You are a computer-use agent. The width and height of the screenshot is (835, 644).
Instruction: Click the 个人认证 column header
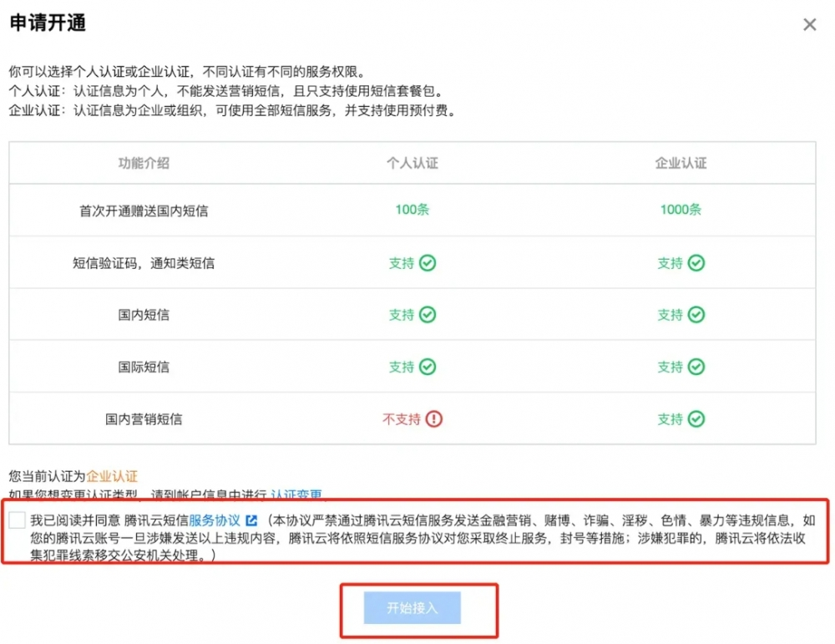coord(412,163)
